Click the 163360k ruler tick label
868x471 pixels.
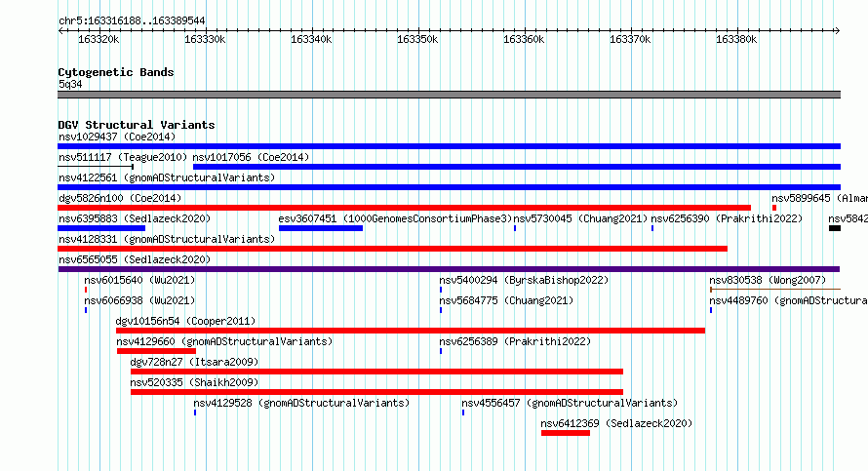pos(524,39)
